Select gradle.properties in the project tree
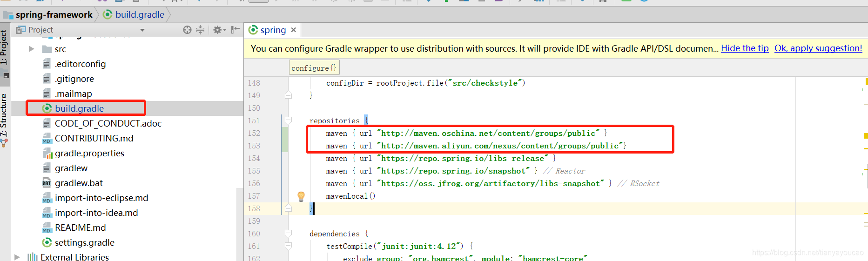Viewport: 868px width, 261px height. pyautogui.click(x=89, y=153)
